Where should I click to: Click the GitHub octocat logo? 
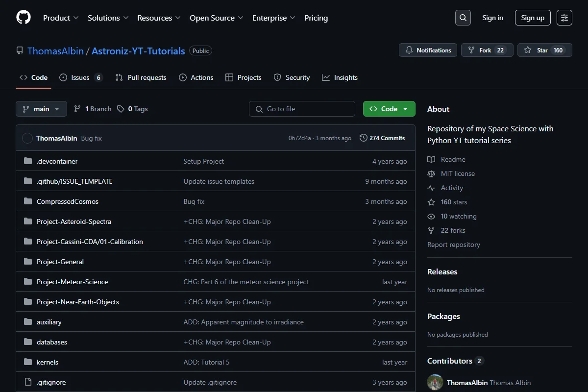coord(24,18)
